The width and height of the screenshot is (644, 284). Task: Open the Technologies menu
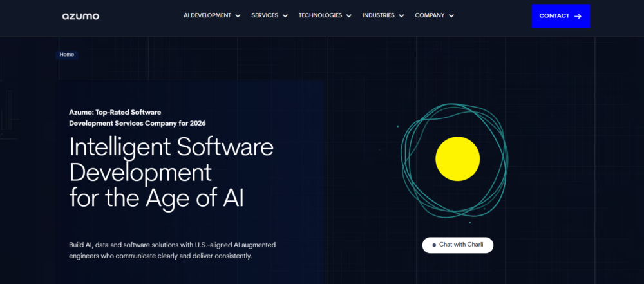[320, 15]
